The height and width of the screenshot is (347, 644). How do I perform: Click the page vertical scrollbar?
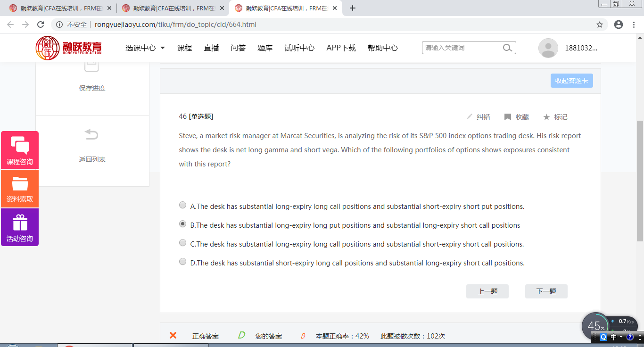tap(640, 179)
